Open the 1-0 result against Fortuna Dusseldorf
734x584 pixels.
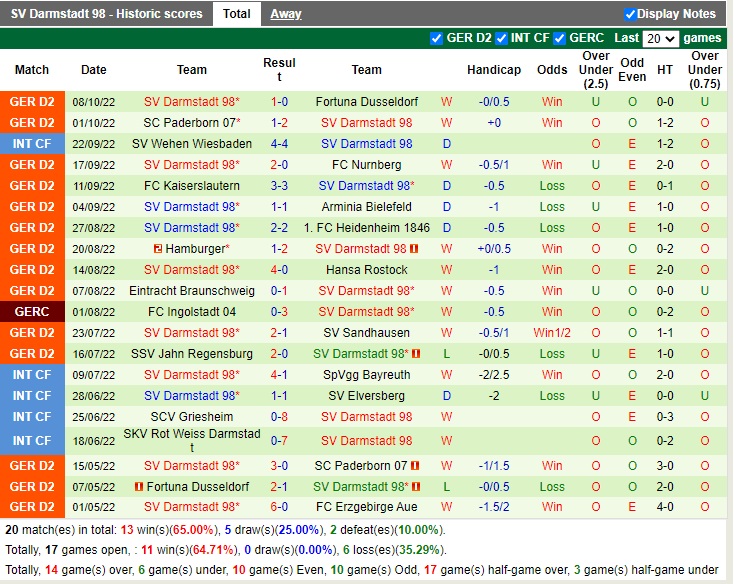[x=279, y=102]
